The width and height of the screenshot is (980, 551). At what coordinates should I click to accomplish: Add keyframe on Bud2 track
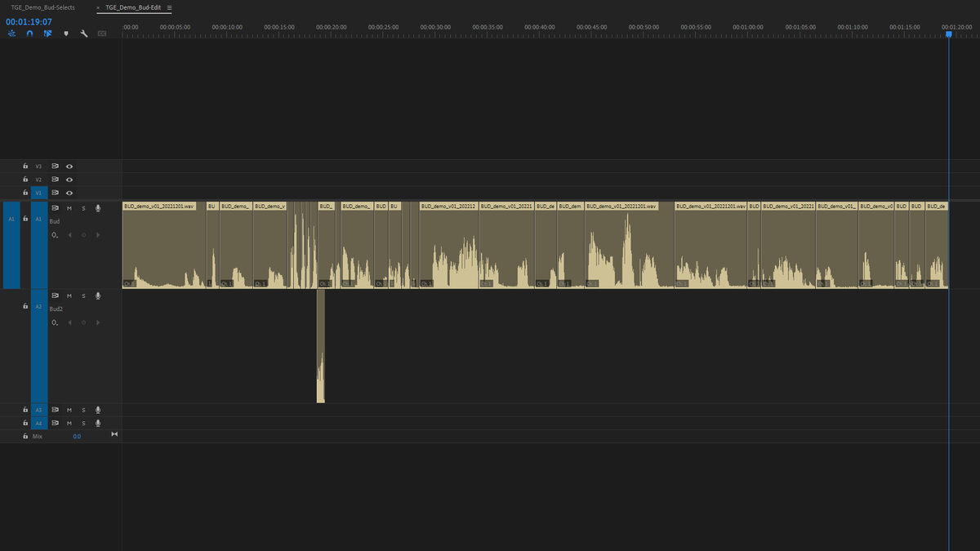(x=83, y=322)
